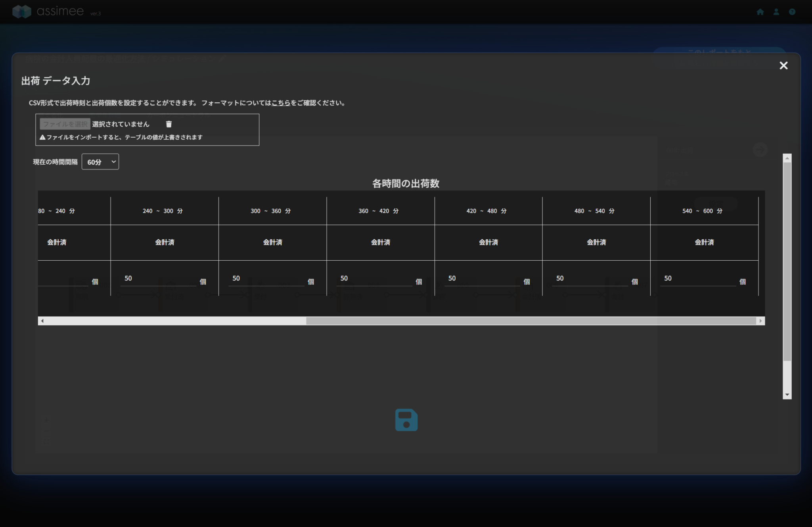This screenshot has height=527, width=812.
Task: Click the table's right scroll arrow
Action: (760, 321)
